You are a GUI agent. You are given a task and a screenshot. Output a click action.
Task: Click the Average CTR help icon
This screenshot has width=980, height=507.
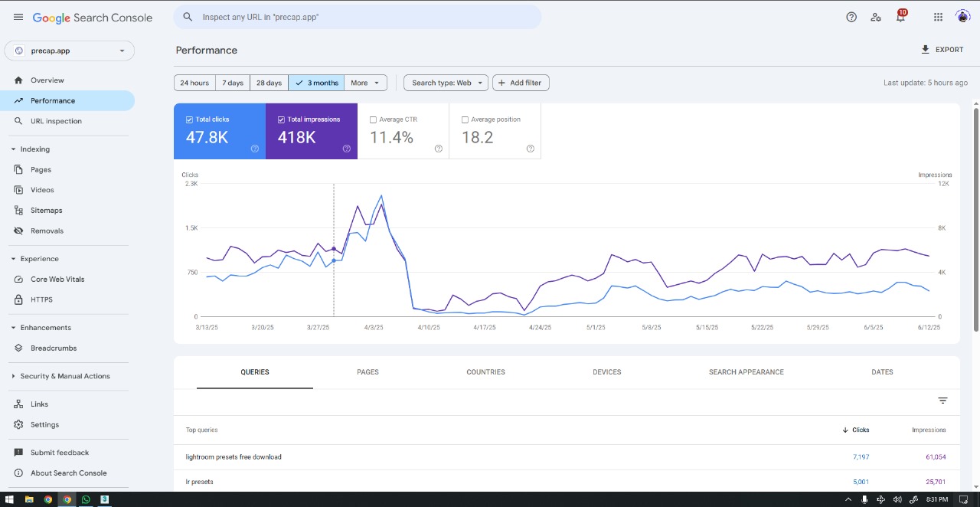click(x=439, y=149)
